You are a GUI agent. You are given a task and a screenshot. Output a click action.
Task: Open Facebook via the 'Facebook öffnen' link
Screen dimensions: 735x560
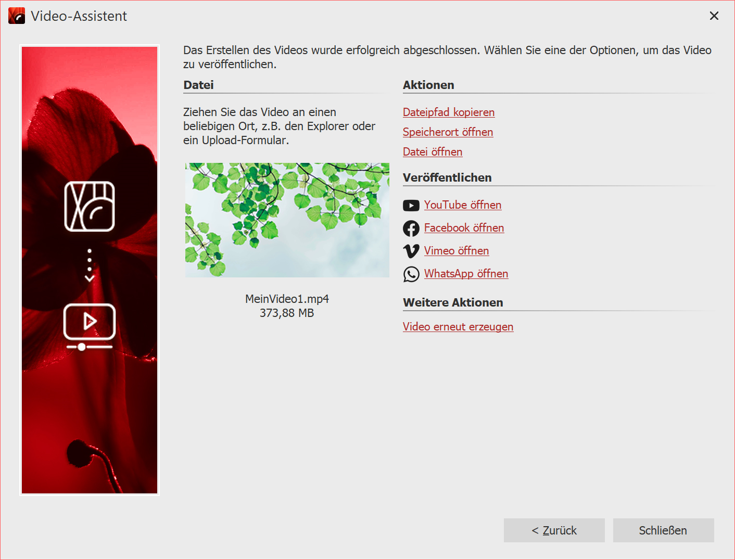pyautogui.click(x=464, y=227)
